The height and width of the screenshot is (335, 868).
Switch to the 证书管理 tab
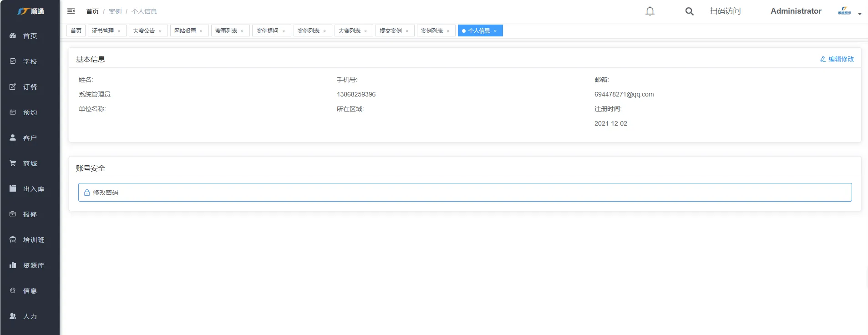pyautogui.click(x=103, y=31)
